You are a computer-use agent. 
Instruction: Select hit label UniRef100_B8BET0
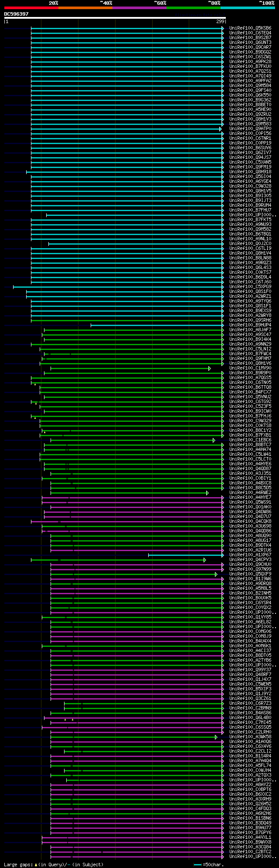click(250, 105)
